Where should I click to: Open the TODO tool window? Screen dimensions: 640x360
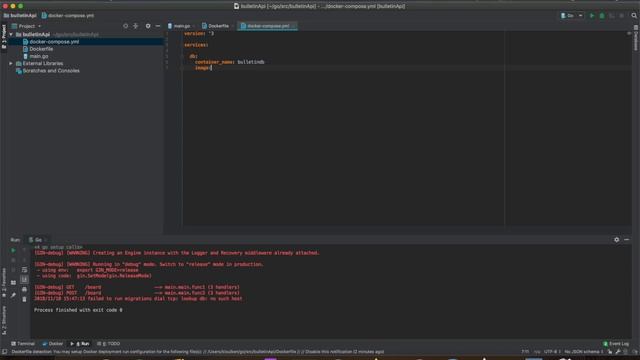[109, 344]
